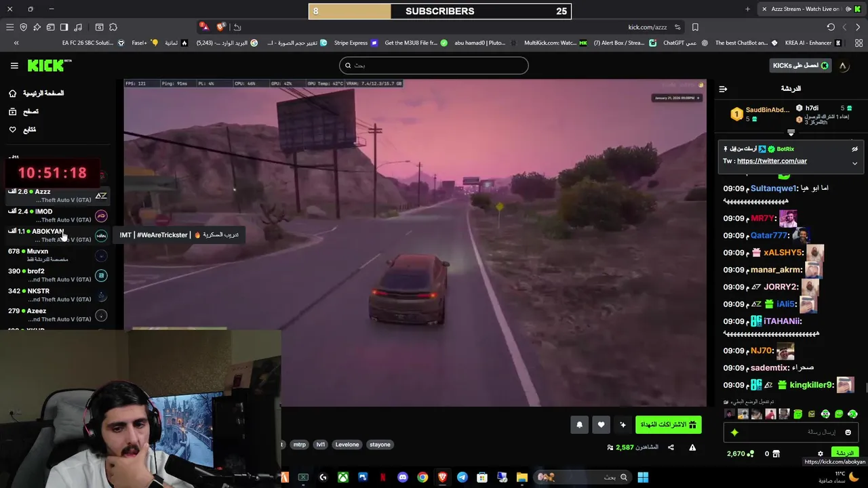Open ABOKYAN channel in sidebar
The width and height of the screenshot is (868, 488).
[x=58, y=235]
